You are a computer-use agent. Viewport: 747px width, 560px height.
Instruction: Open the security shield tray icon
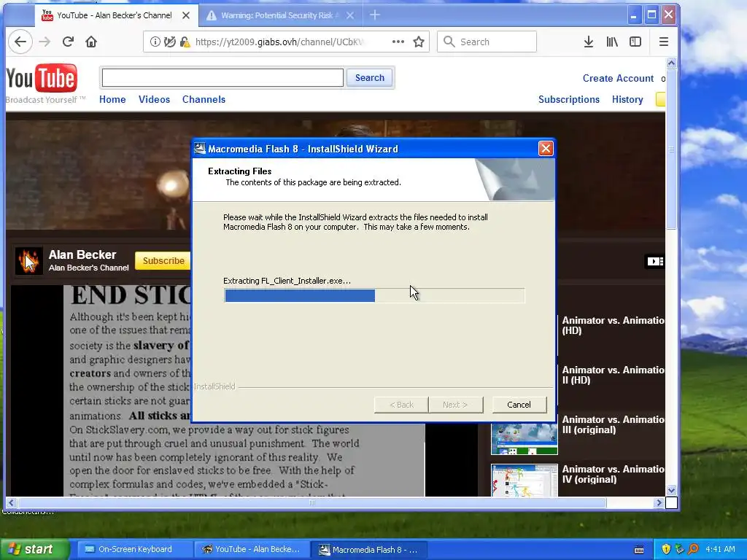[x=666, y=549]
